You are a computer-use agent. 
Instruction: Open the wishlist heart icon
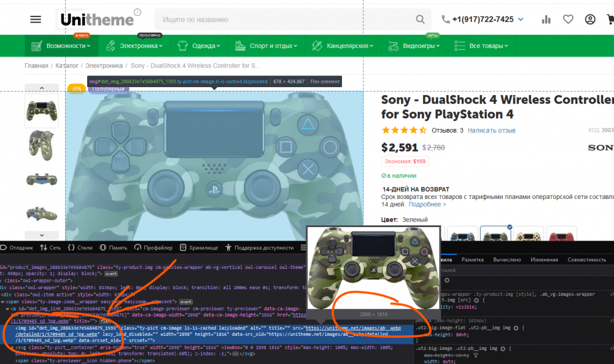pos(568,20)
